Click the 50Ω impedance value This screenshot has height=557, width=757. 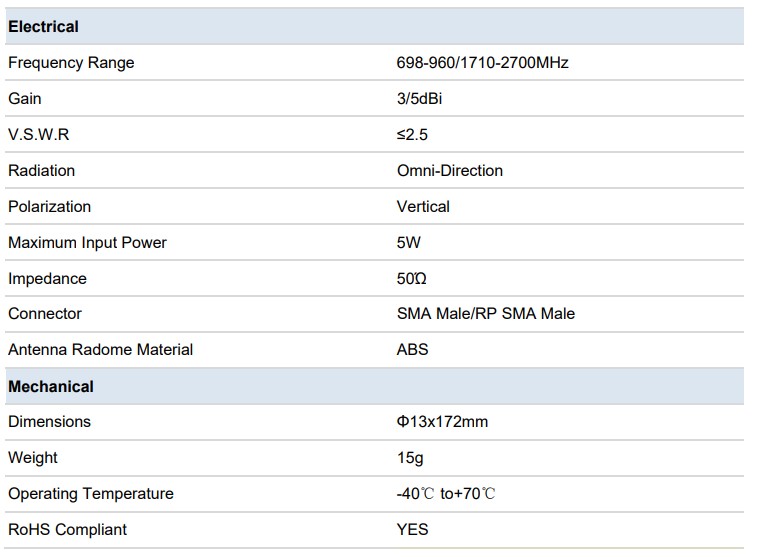point(412,279)
